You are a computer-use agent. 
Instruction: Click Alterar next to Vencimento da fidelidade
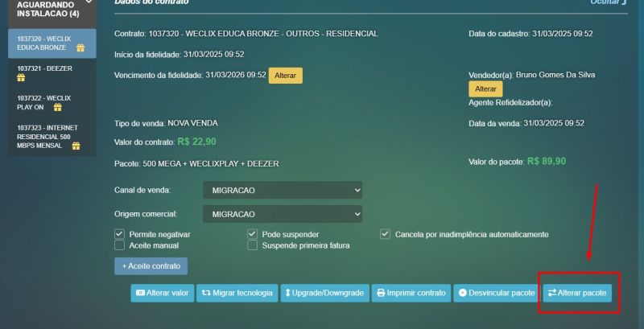point(285,76)
